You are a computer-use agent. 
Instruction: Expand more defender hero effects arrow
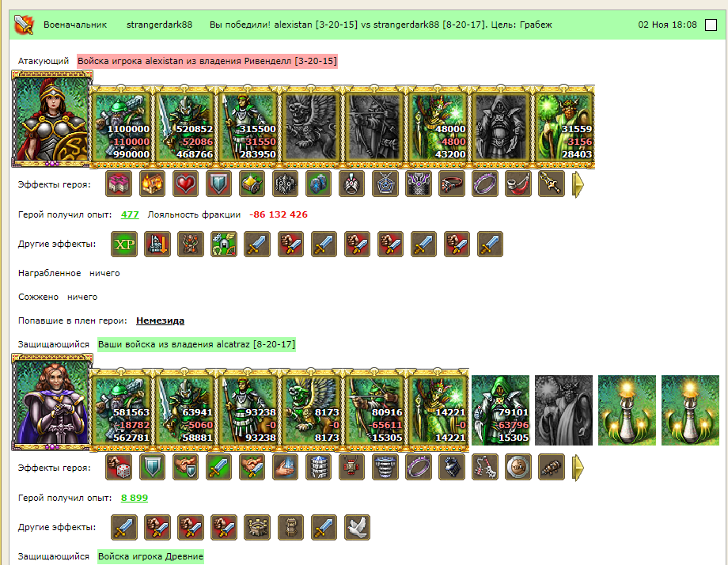(x=578, y=468)
